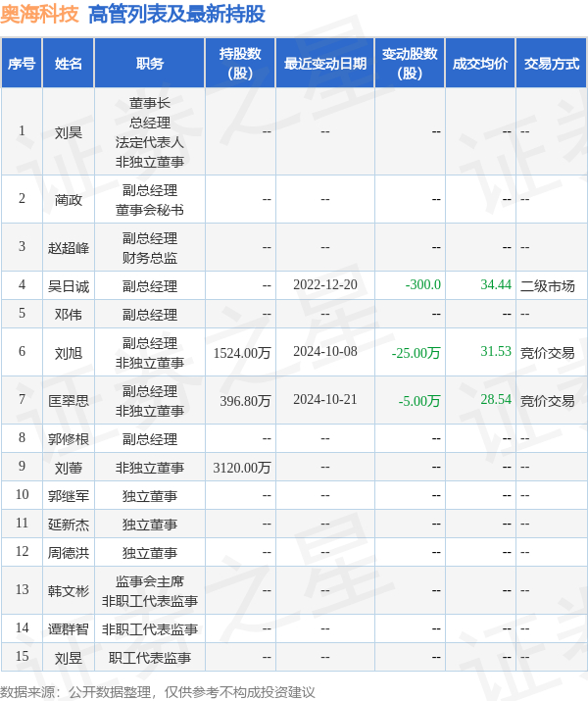The image size is (588, 701).
Task: Click the date 2024-10-08
Action: click(x=325, y=351)
